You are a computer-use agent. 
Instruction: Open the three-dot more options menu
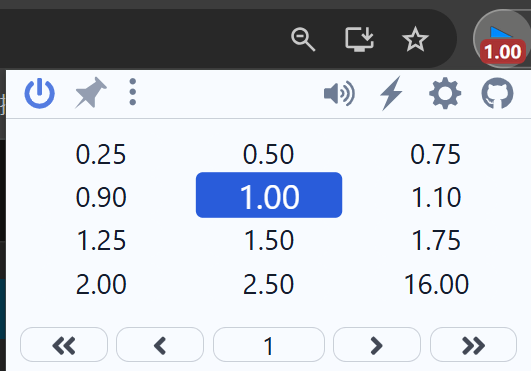pos(133,92)
